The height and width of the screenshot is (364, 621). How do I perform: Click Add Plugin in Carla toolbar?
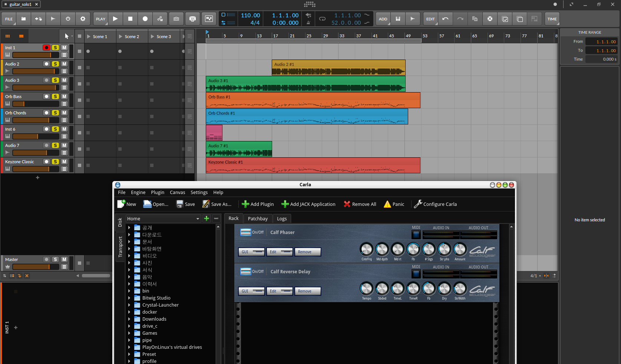[258, 204]
